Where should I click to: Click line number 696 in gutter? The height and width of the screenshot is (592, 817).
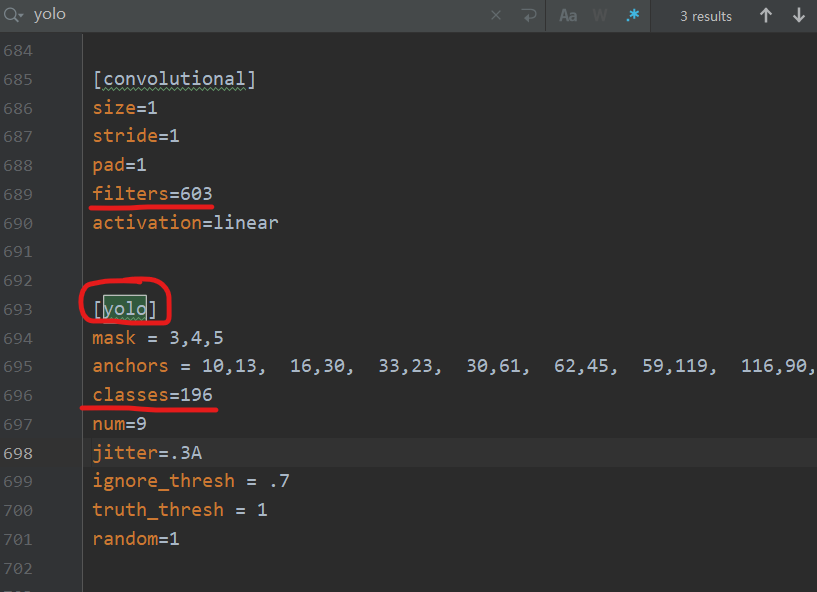pyautogui.click(x=18, y=396)
